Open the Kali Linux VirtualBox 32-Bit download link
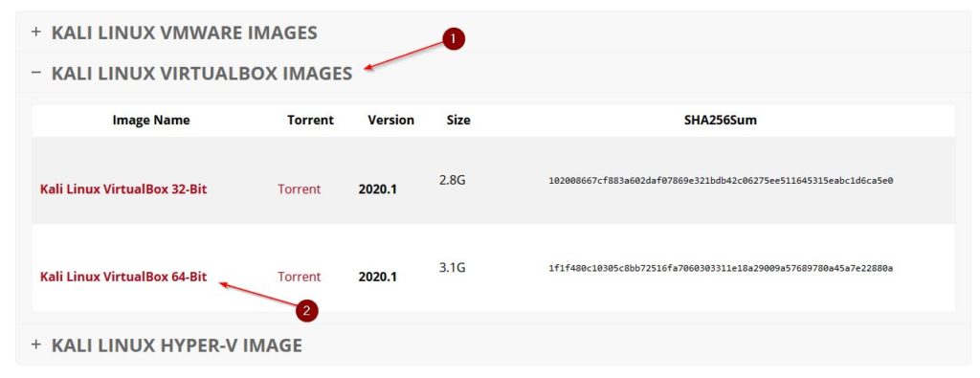The height and width of the screenshot is (378, 980). [123, 189]
